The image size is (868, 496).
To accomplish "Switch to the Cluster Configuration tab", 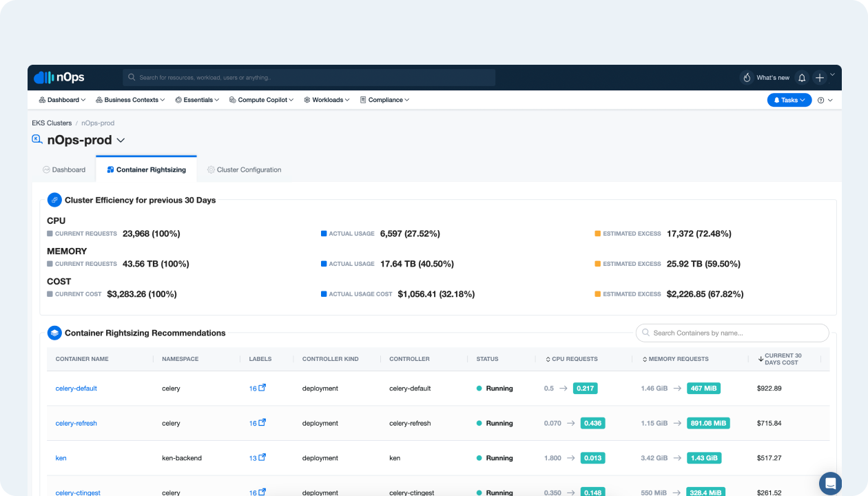I will pos(245,169).
